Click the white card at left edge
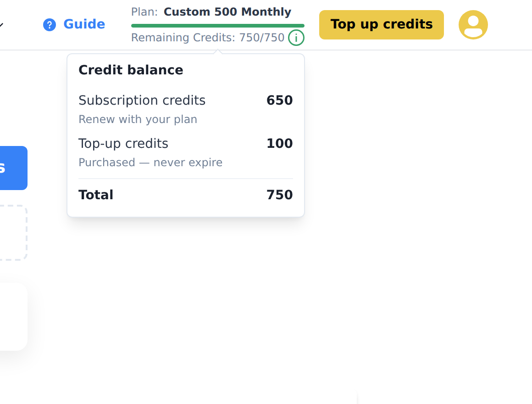The height and width of the screenshot is (404, 532). click(x=14, y=317)
